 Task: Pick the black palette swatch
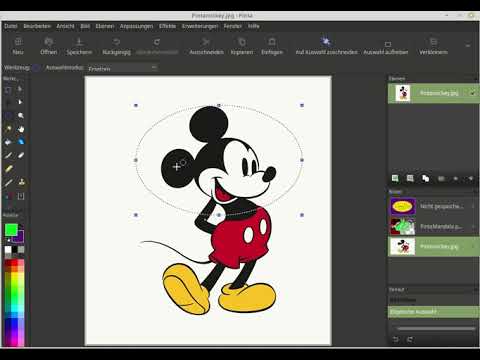pyautogui.click(x=15, y=249)
